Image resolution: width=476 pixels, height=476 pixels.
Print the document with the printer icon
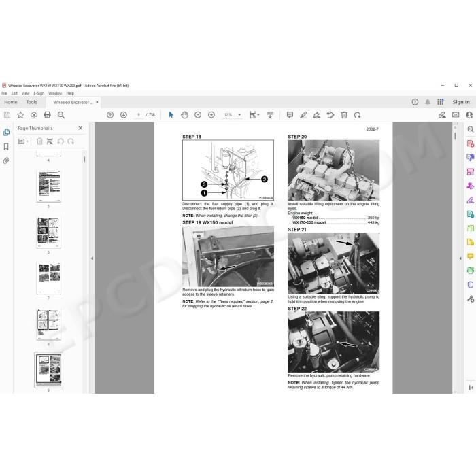47,115
